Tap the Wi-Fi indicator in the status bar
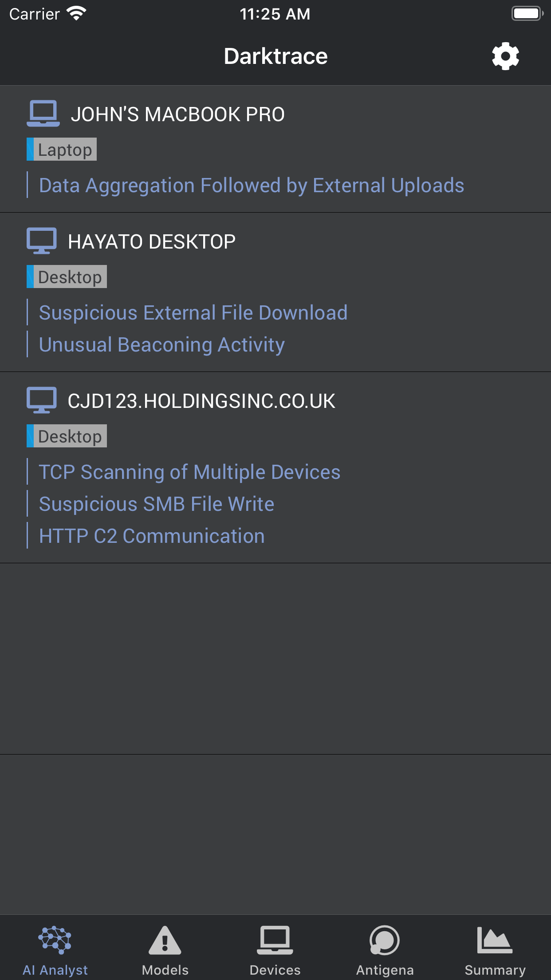551x980 pixels. [x=76, y=13]
